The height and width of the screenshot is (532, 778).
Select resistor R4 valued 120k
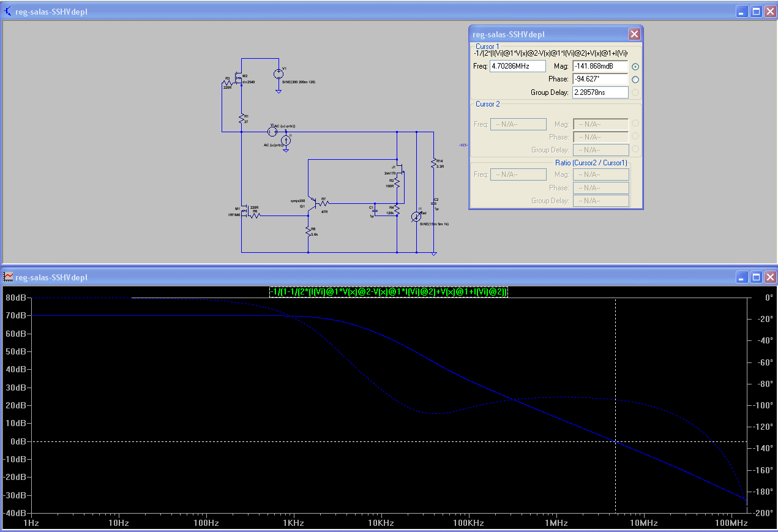pos(397,210)
